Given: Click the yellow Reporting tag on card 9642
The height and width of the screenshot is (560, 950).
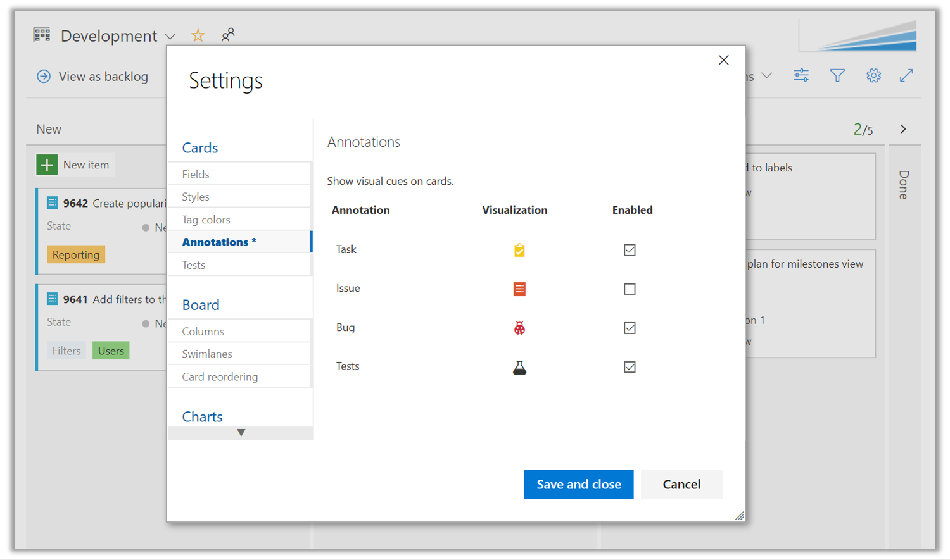Looking at the screenshot, I should [x=75, y=254].
